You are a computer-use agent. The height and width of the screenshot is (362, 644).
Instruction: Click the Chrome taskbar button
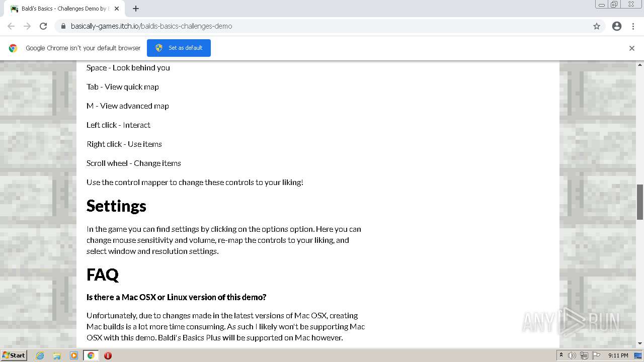(x=91, y=355)
